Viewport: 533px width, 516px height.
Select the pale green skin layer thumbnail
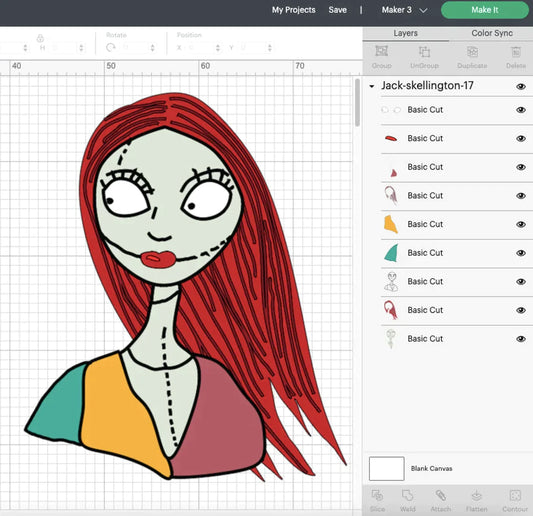(391, 339)
